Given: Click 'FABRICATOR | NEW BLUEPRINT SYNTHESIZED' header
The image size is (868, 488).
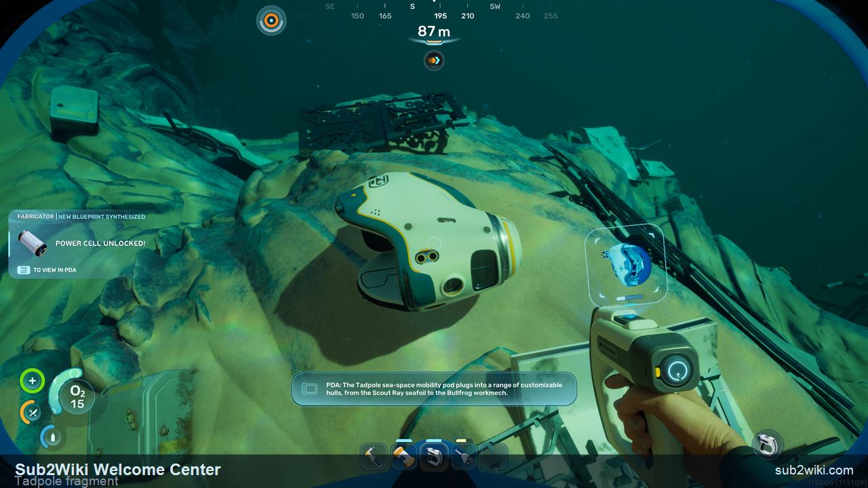Looking at the screenshot, I should (x=81, y=217).
